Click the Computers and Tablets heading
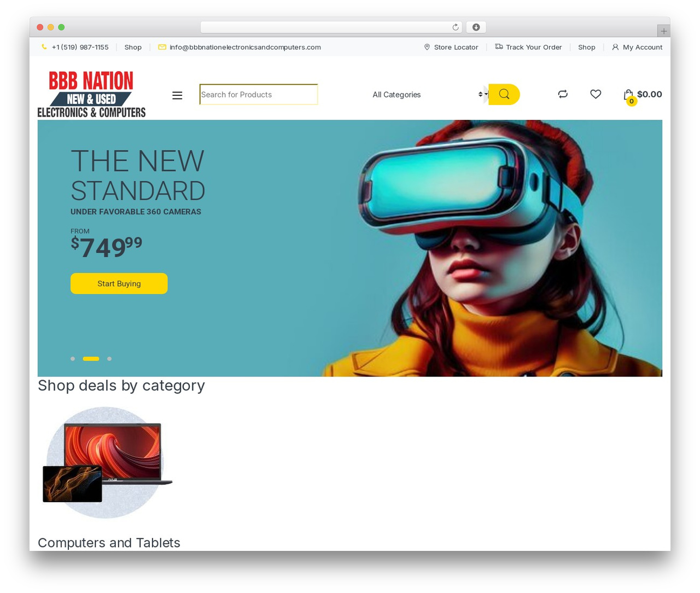 (109, 543)
